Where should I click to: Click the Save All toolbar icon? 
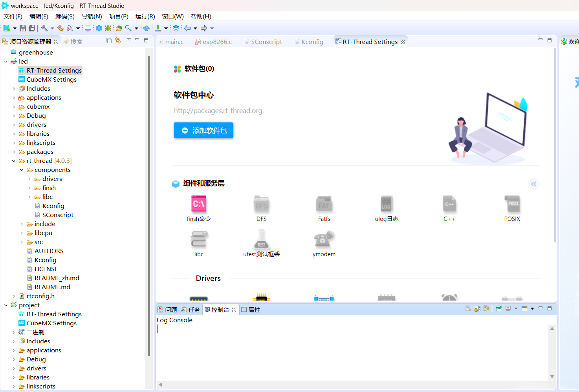point(32,28)
